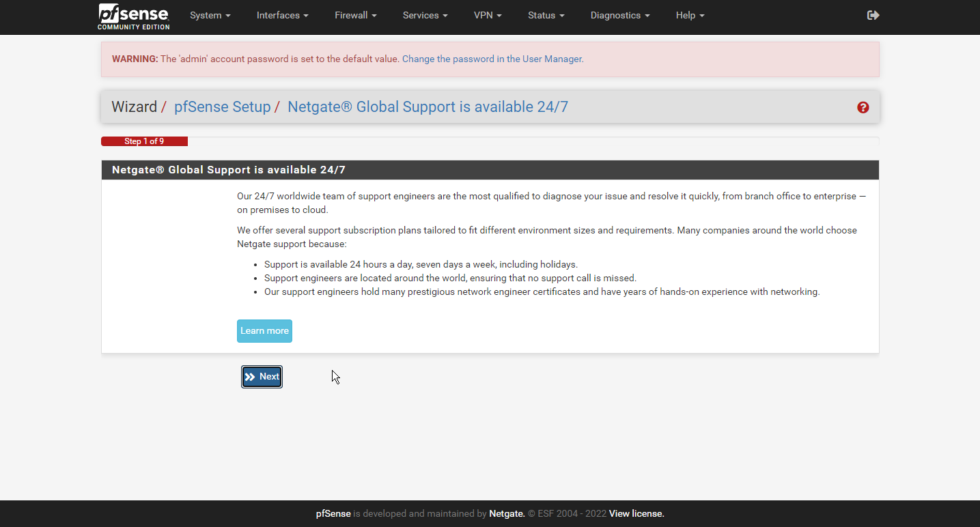Open the VPN dropdown menu
Screen dimensions: 980x527
(x=488, y=15)
